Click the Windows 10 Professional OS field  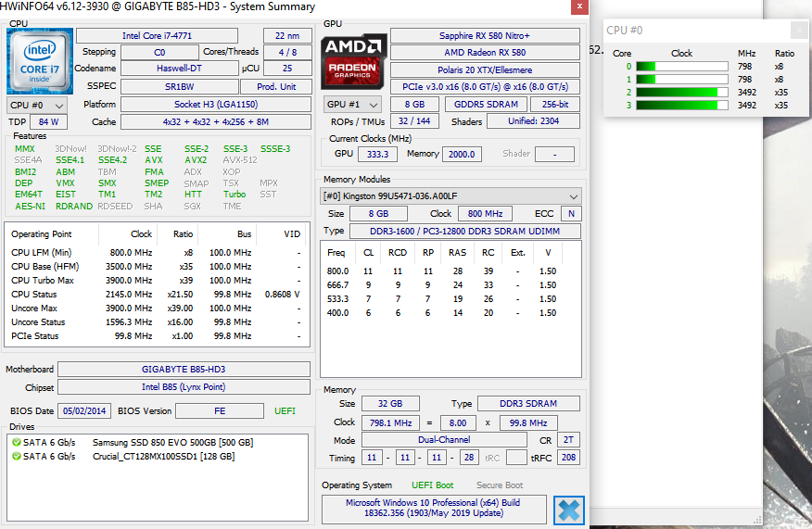434,509
